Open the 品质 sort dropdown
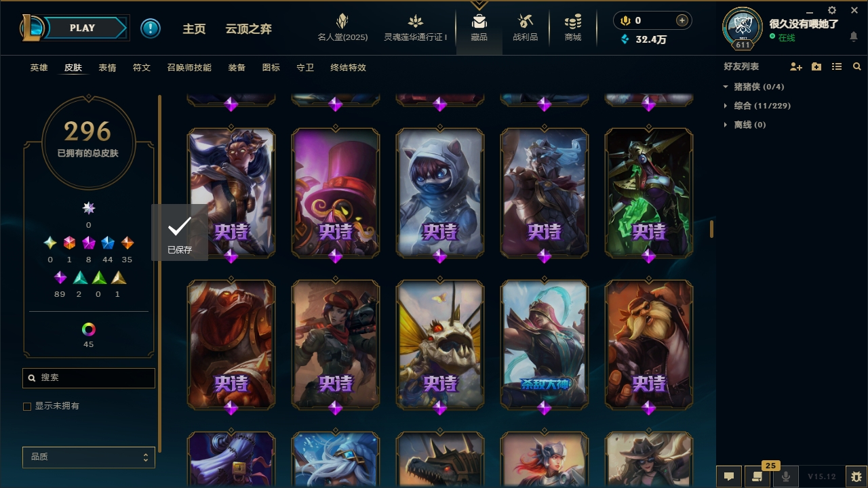Image resolution: width=868 pixels, height=488 pixels. 89,457
